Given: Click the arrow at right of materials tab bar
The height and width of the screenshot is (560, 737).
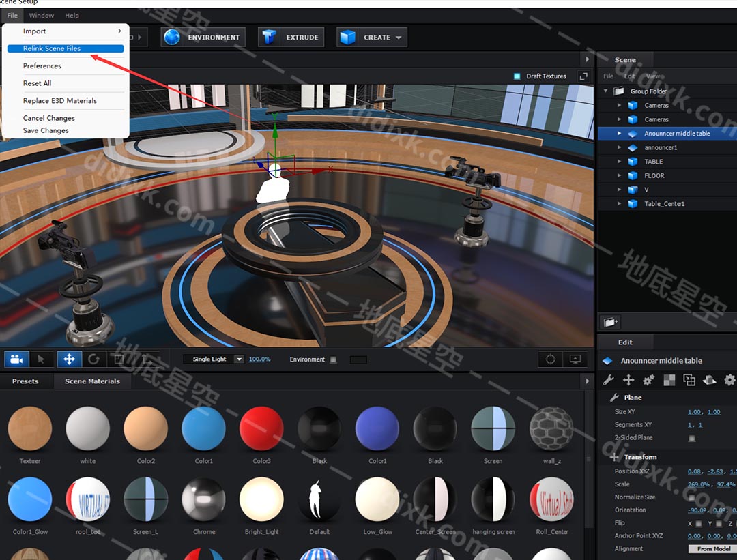Looking at the screenshot, I should [x=587, y=381].
